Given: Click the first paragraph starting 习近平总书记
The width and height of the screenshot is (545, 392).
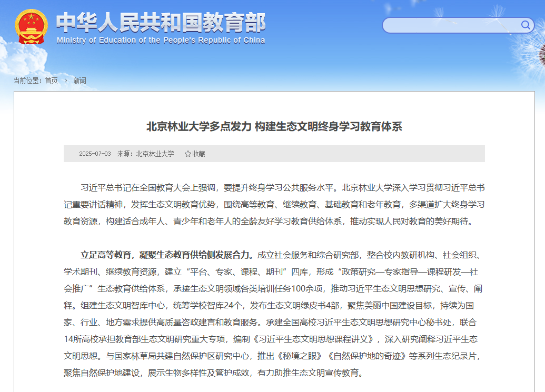Looking at the screenshot, I should tap(274, 204).
